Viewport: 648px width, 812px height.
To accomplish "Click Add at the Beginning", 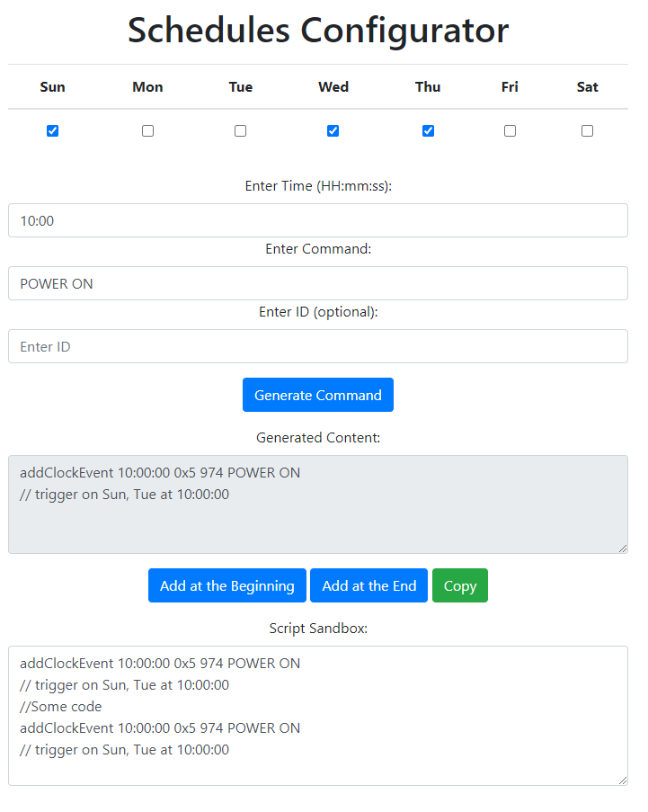I will pos(226,585).
